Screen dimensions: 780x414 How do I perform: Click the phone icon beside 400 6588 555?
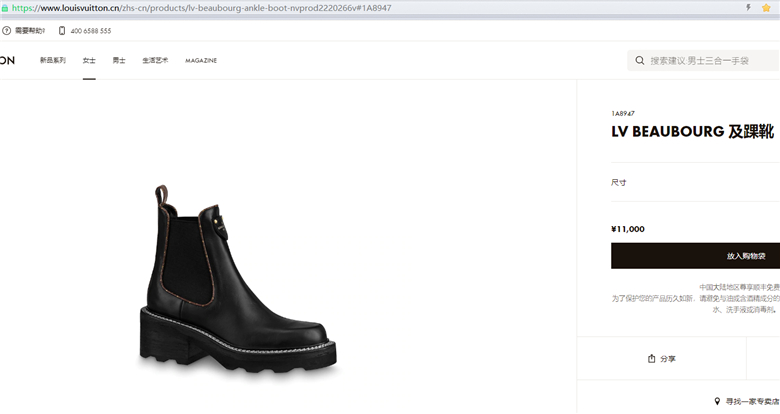click(x=62, y=31)
